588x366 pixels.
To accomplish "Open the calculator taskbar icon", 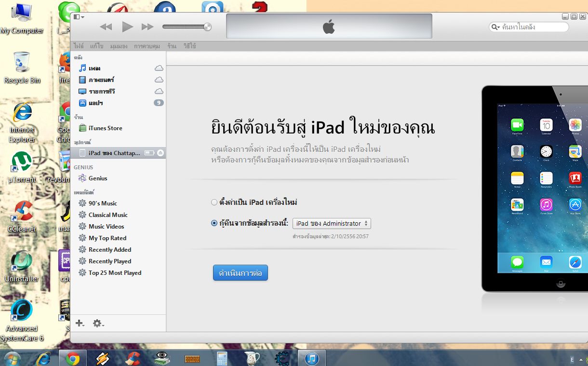I will coord(222,358).
